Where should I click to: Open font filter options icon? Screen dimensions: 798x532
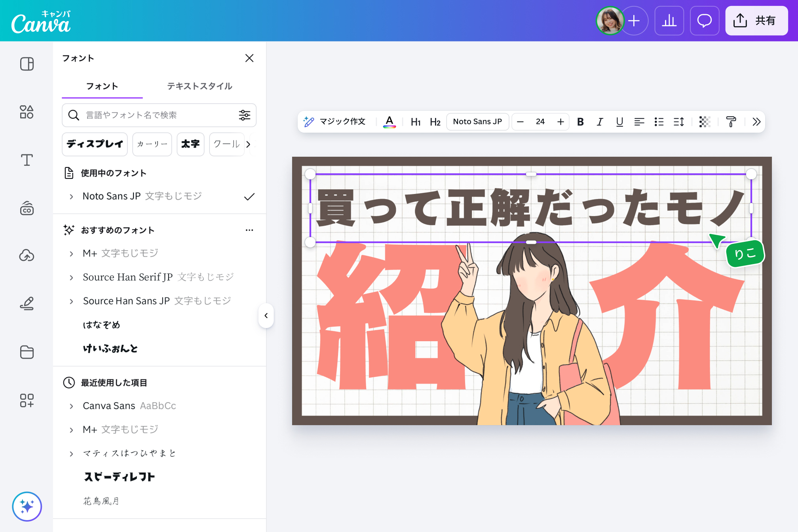(245, 115)
